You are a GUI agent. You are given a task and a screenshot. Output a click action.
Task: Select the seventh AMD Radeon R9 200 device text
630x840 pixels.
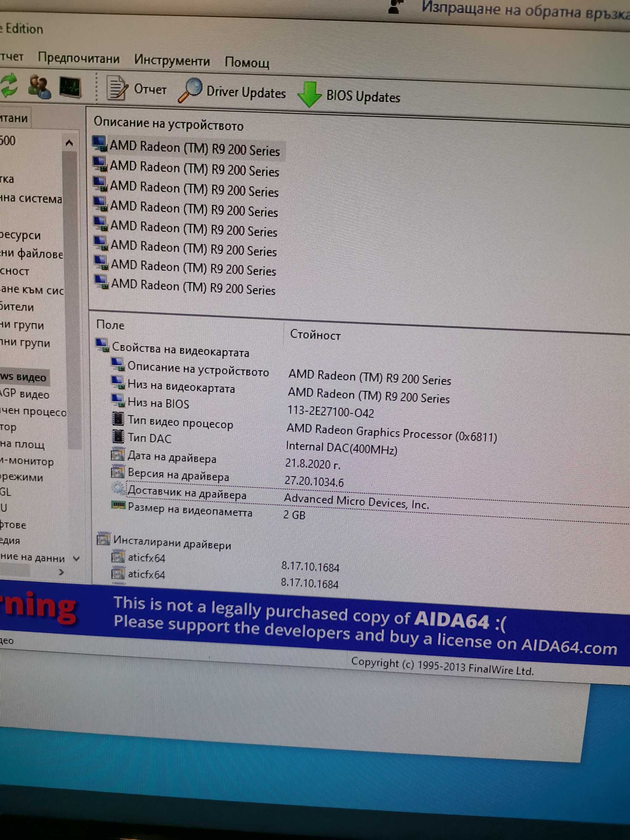pyautogui.click(x=193, y=268)
